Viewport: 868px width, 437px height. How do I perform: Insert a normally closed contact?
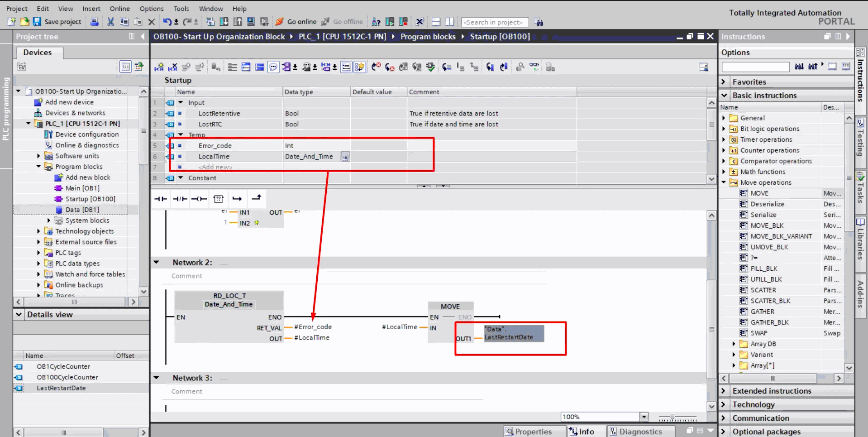[180, 199]
